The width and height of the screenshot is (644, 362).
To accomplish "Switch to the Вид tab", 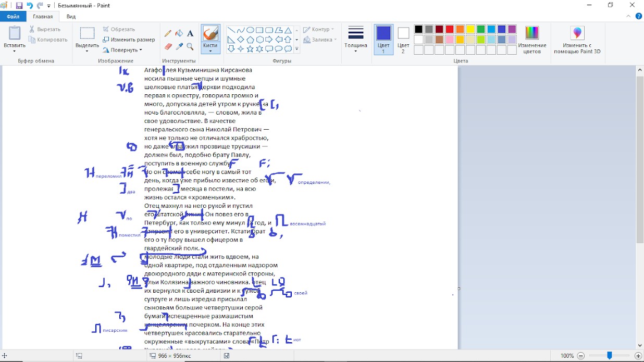I will pos(71,17).
